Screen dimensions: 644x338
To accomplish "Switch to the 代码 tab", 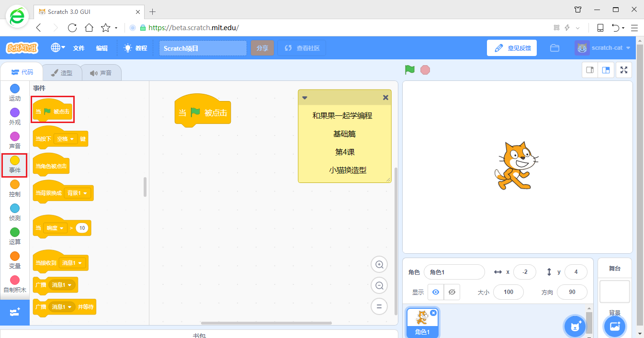I will point(22,72).
